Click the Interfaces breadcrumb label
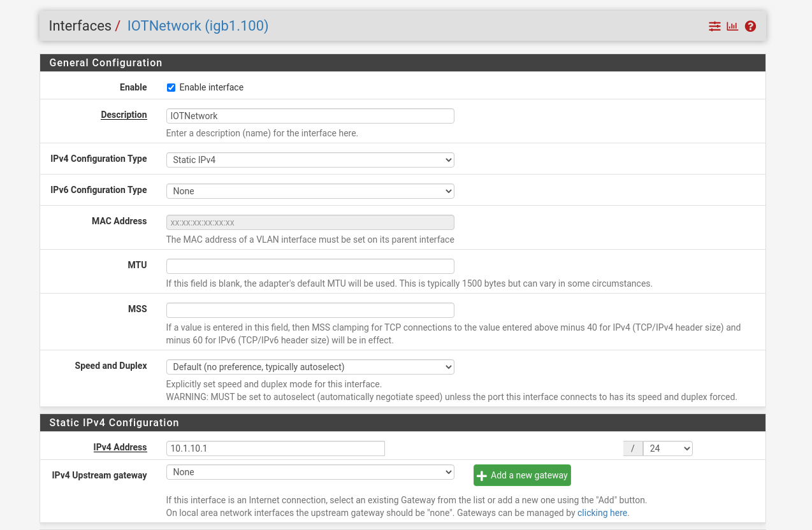The image size is (812, 530). pyautogui.click(x=80, y=25)
